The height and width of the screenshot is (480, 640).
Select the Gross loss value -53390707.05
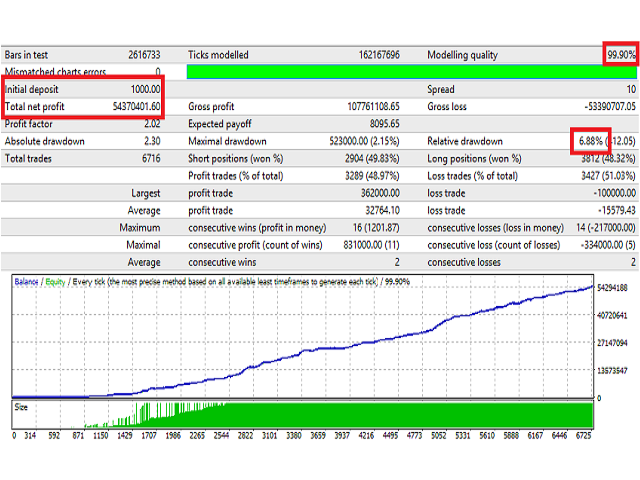pyautogui.click(x=610, y=107)
